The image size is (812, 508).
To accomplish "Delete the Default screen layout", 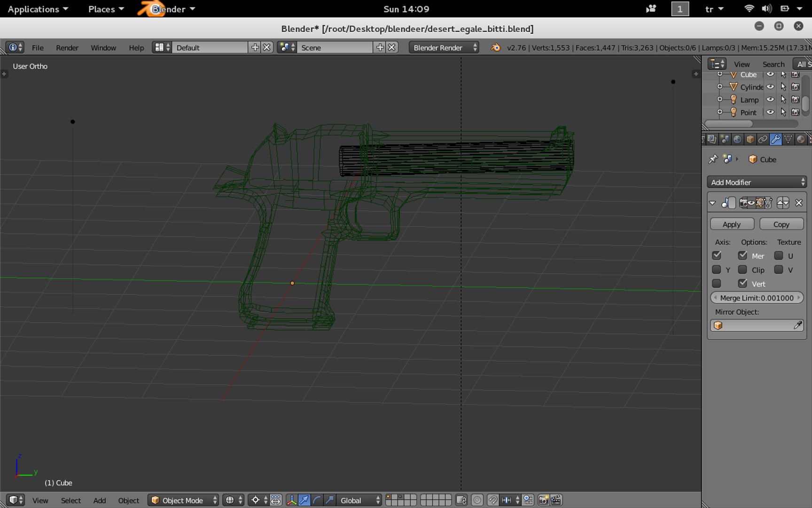I will (266, 48).
